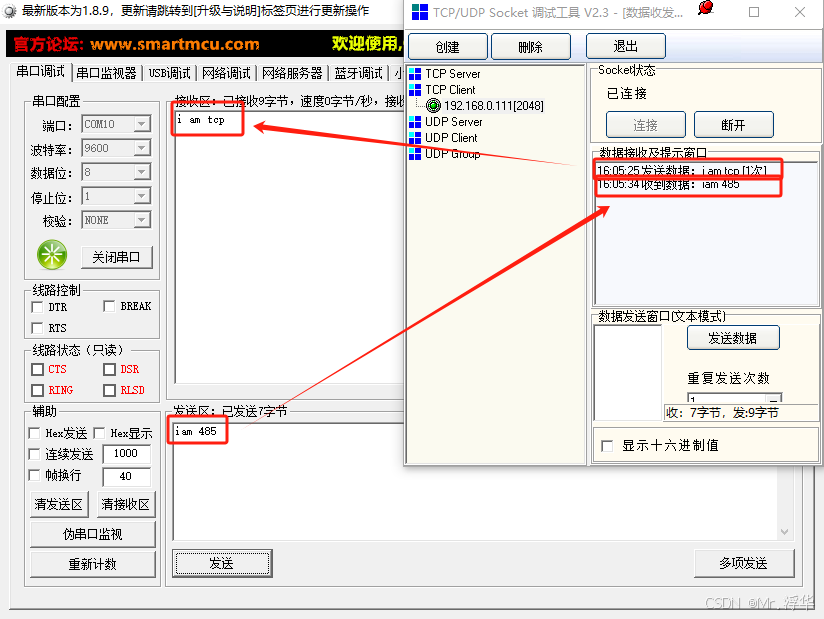This screenshot has height=619, width=824.
Task: Click the 退出 button in Socket tool
Action: click(625, 46)
